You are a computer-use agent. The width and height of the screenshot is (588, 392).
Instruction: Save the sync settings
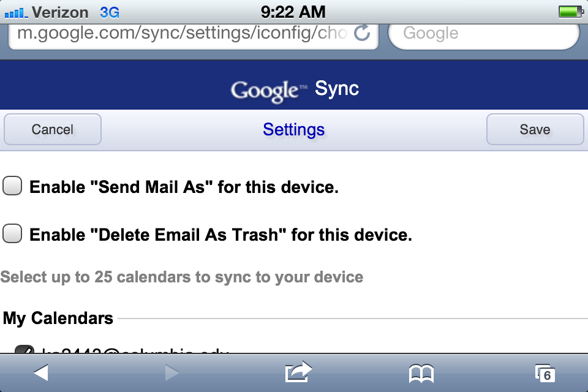point(535,129)
